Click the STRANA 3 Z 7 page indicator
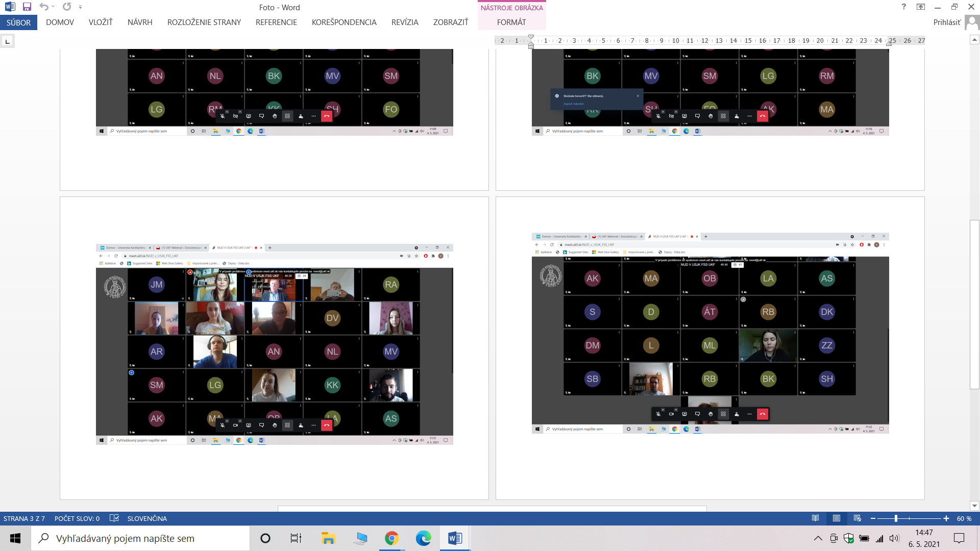Screen dimensions: 980x551 click(24, 518)
